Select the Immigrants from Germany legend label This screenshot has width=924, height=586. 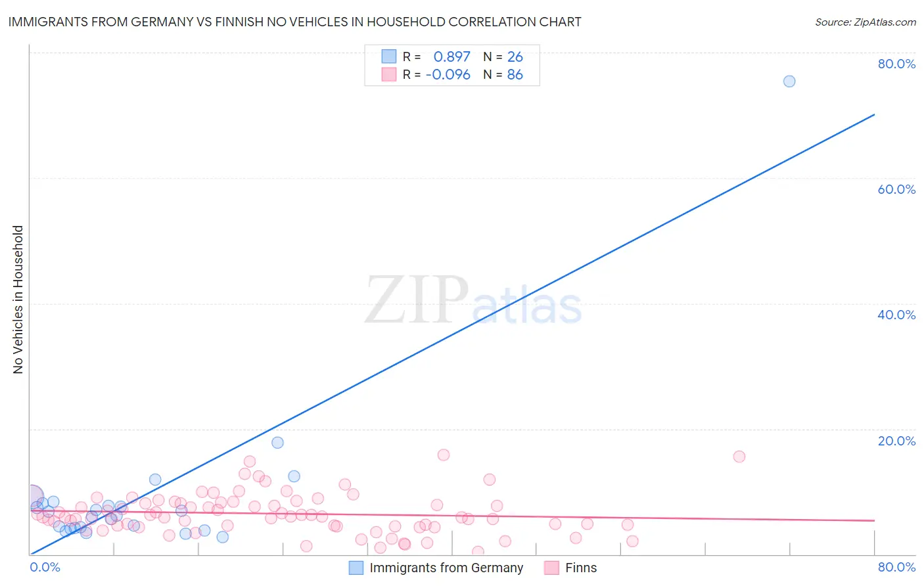446,568
